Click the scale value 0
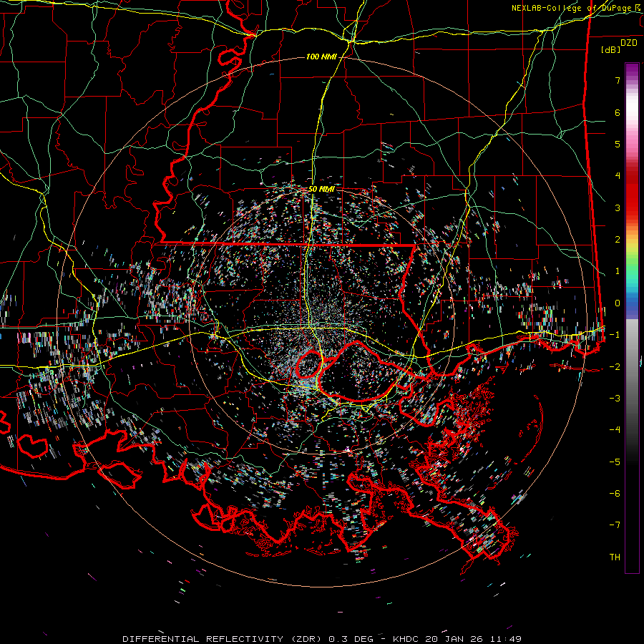Viewport: 644px width, 644px height. [618, 303]
